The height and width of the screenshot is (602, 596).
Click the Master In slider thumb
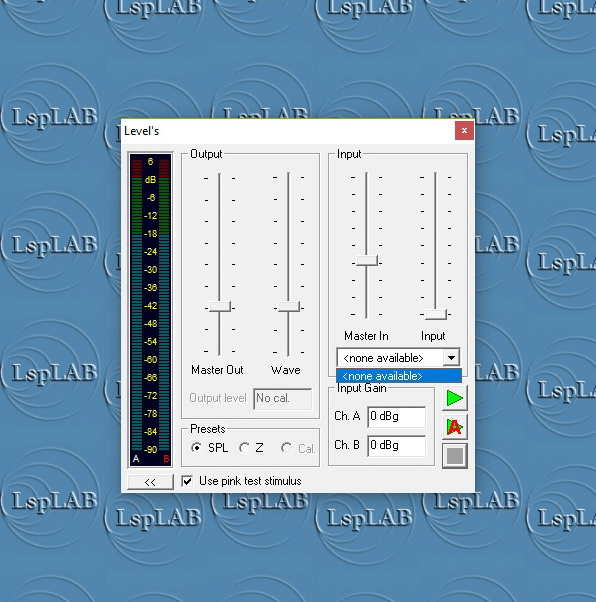367,260
